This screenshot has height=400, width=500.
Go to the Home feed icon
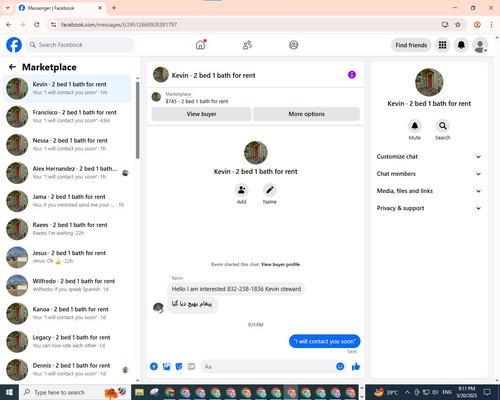(x=200, y=45)
